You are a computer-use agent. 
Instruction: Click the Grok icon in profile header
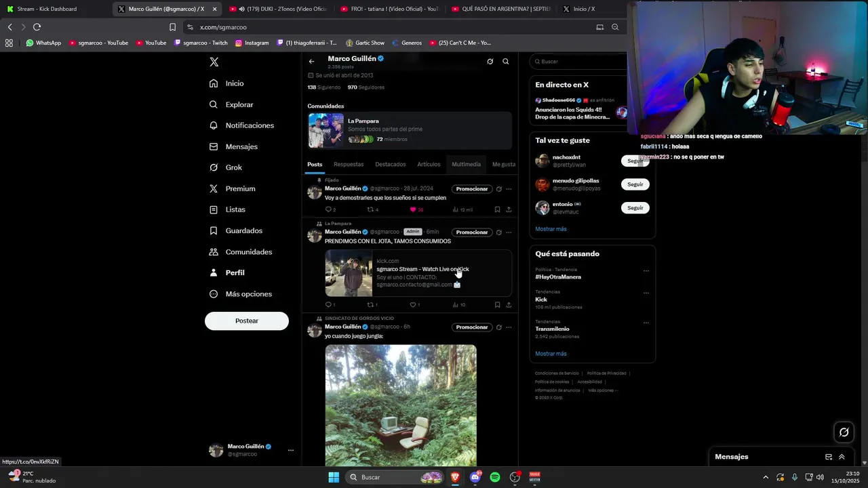click(x=490, y=62)
